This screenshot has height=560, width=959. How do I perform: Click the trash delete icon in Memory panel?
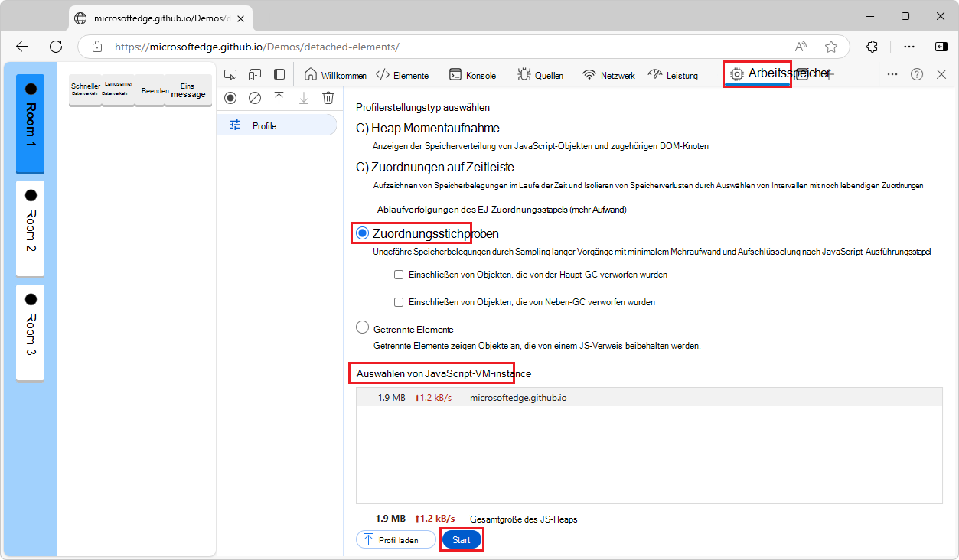328,98
